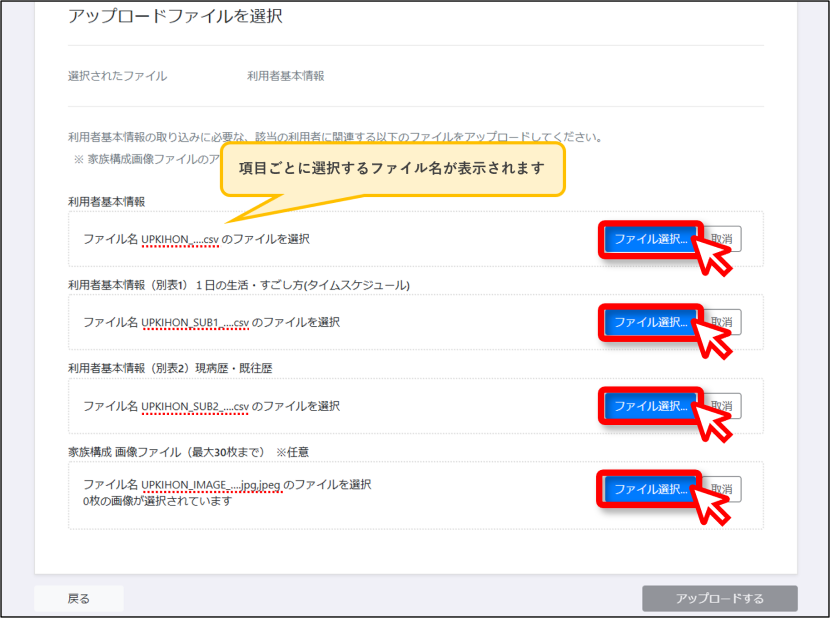Click the 選択されたファイル label
The width and height of the screenshot is (830, 618).
tap(118, 76)
